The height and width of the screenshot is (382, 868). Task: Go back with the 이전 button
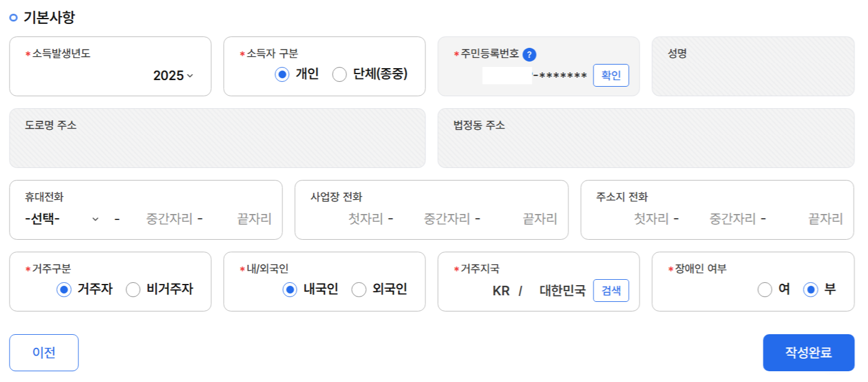[x=44, y=353]
